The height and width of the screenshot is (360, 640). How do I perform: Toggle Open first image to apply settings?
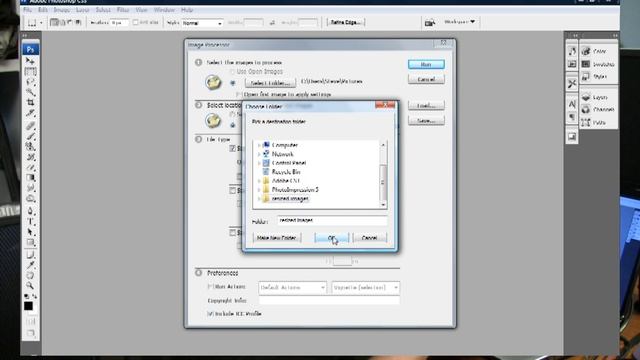pos(239,94)
